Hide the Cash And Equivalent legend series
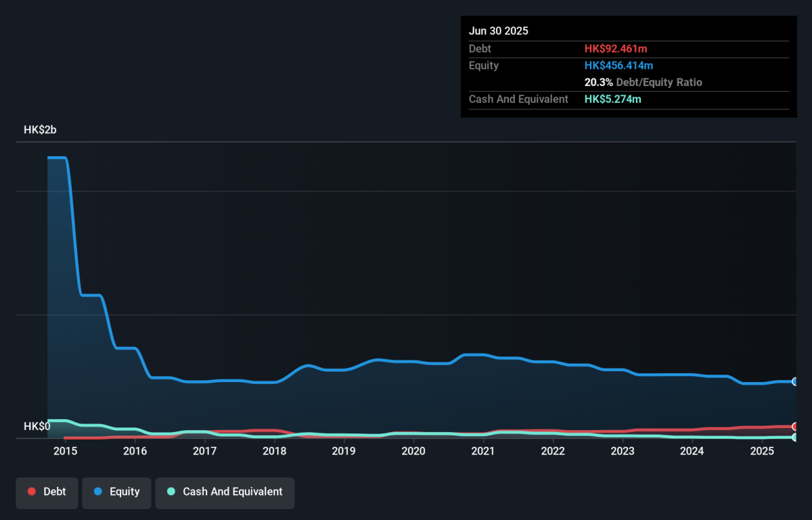Screen dimensions: 812x520 point(225,492)
